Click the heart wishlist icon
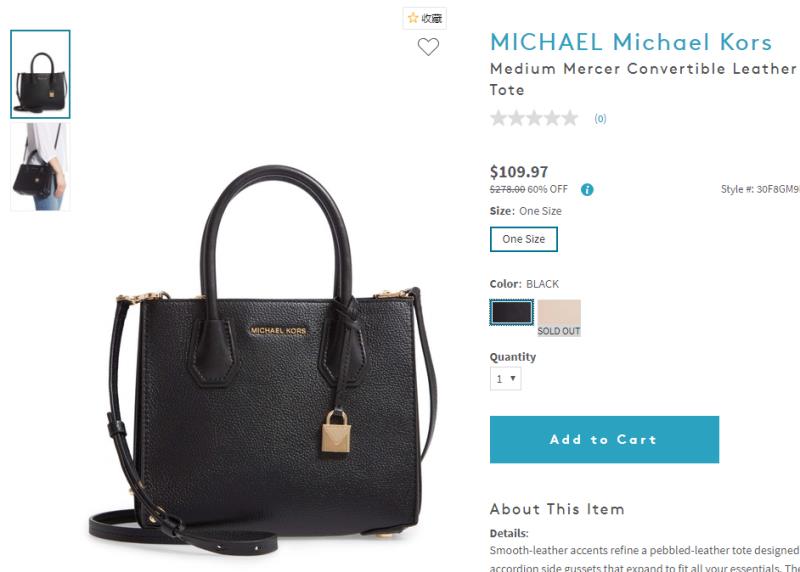 (x=428, y=47)
